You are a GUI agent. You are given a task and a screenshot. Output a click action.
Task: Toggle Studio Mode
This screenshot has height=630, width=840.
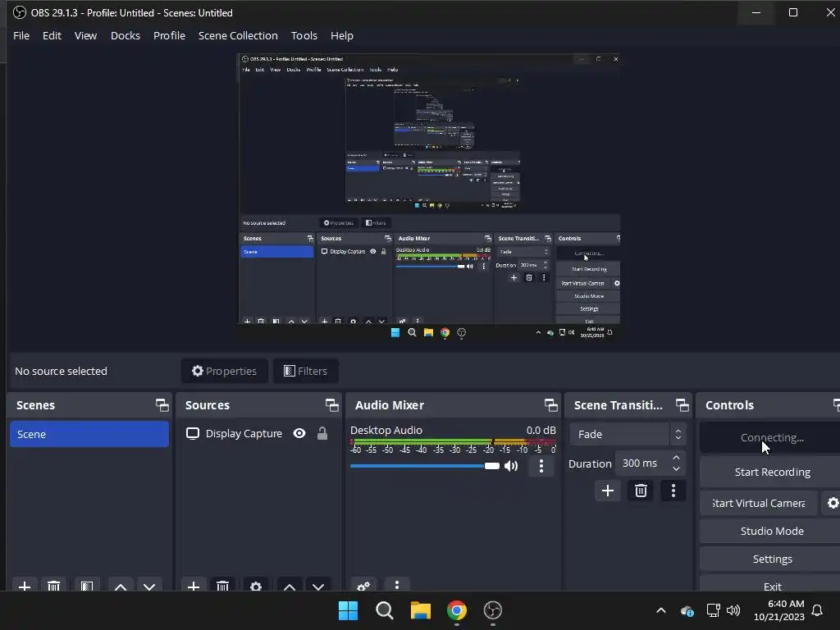click(771, 531)
